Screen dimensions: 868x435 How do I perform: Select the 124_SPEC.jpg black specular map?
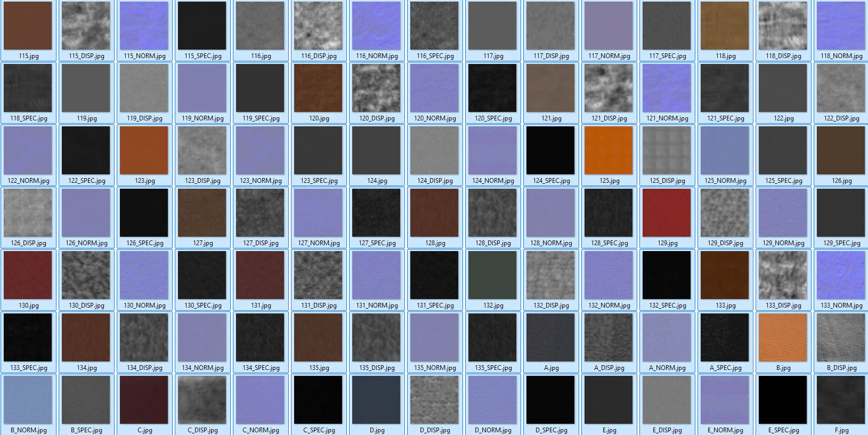550,151
